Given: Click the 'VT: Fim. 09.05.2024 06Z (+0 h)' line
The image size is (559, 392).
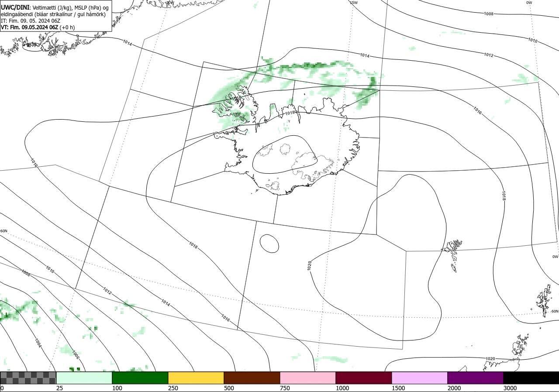Looking at the screenshot, I should click(38, 27).
